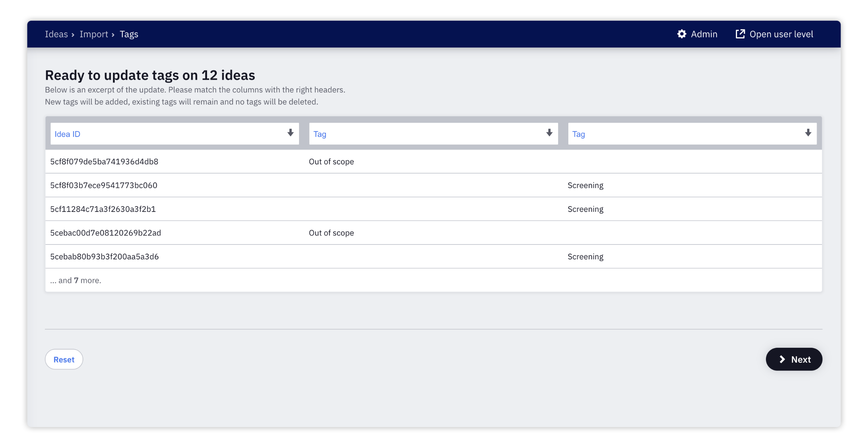868x447 pixels.
Task: Select idea ID 5cf11284c71a3f2630a3f2b1
Action: coord(103,209)
